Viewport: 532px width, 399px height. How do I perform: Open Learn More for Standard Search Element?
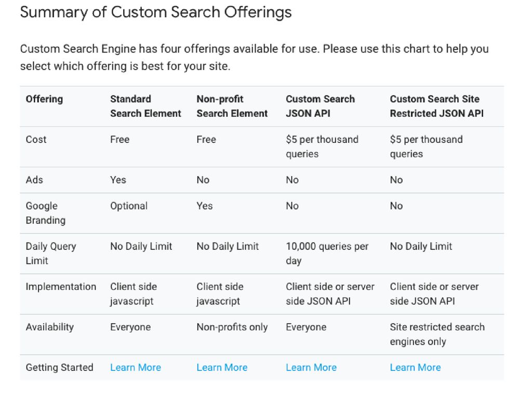click(x=136, y=367)
